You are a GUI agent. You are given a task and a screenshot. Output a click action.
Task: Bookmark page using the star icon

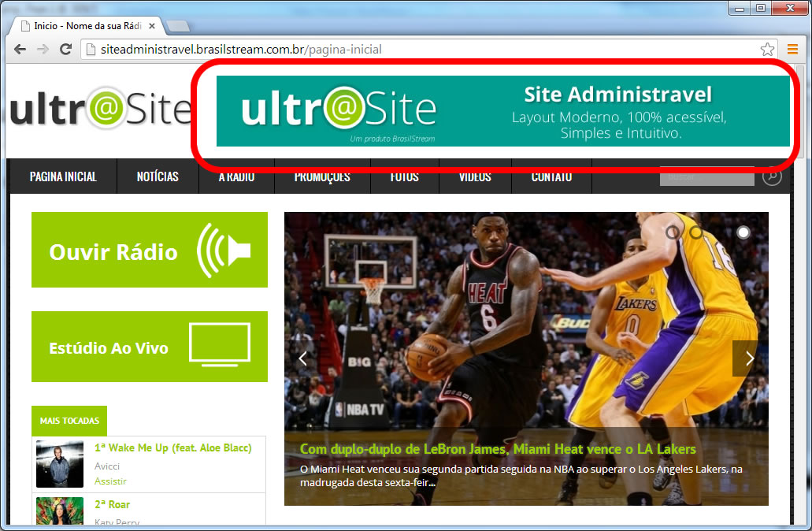[x=767, y=50]
